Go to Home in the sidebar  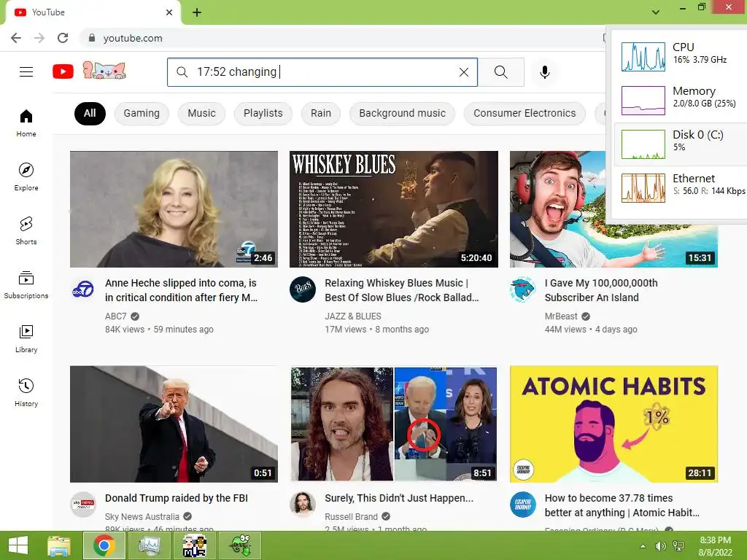pos(26,122)
